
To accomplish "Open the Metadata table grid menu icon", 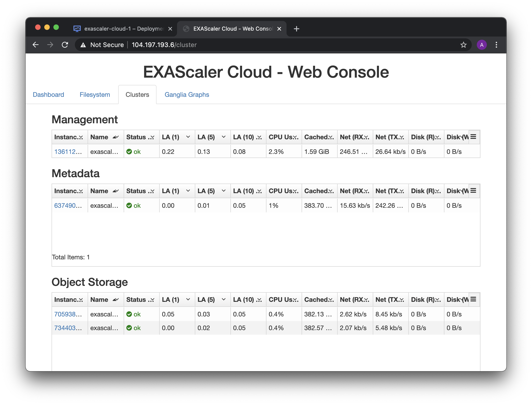I will [x=473, y=191].
